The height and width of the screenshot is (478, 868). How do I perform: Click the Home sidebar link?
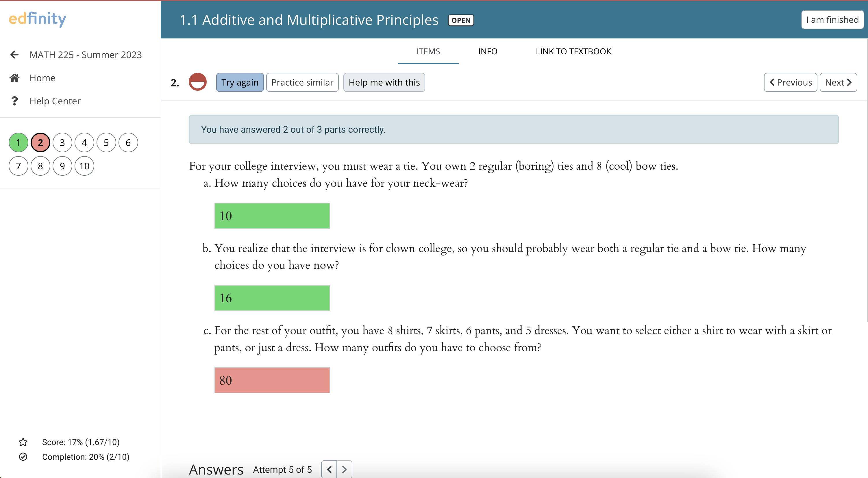43,77
